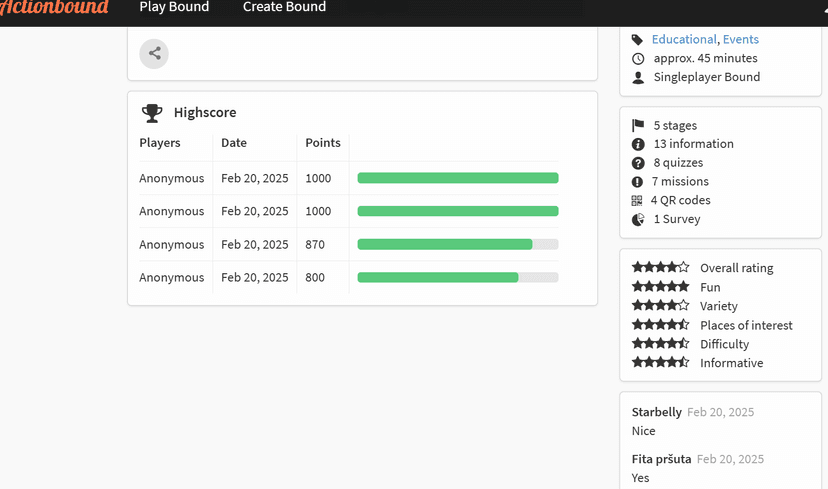Click the 870 points progress bar
Image resolution: width=828 pixels, height=489 pixels.
tap(457, 245)
